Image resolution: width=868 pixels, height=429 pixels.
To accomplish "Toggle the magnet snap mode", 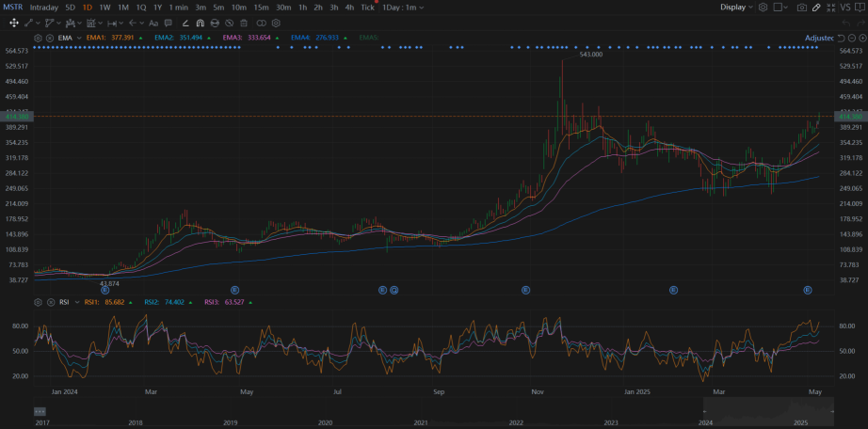I will click(x=200, y=24).
